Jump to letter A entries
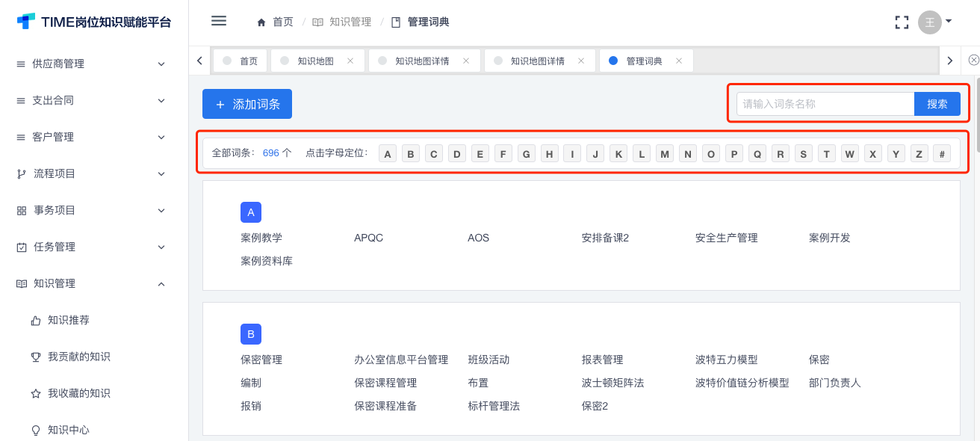The height and width of the screenshot is (441, 980). (388, 154)
